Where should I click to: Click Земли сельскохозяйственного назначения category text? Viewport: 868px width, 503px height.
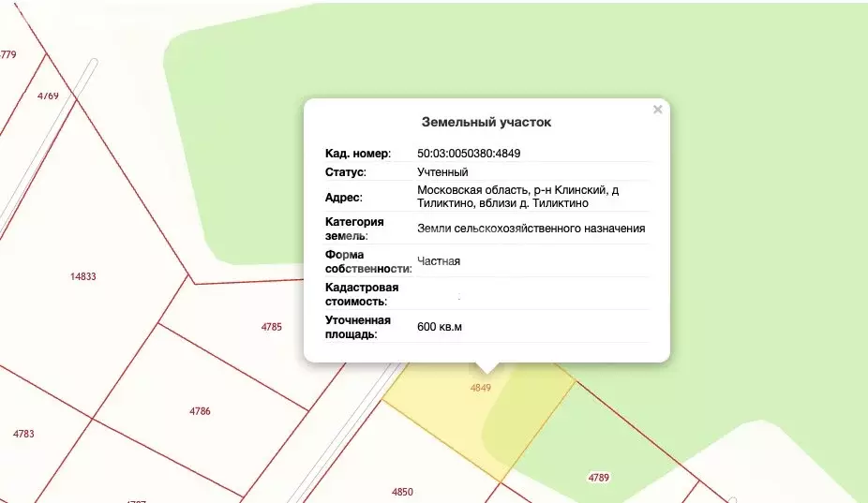(531, 229)
